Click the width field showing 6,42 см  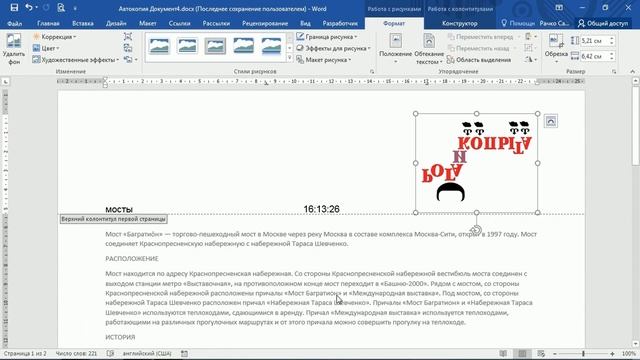click(593, 56)
